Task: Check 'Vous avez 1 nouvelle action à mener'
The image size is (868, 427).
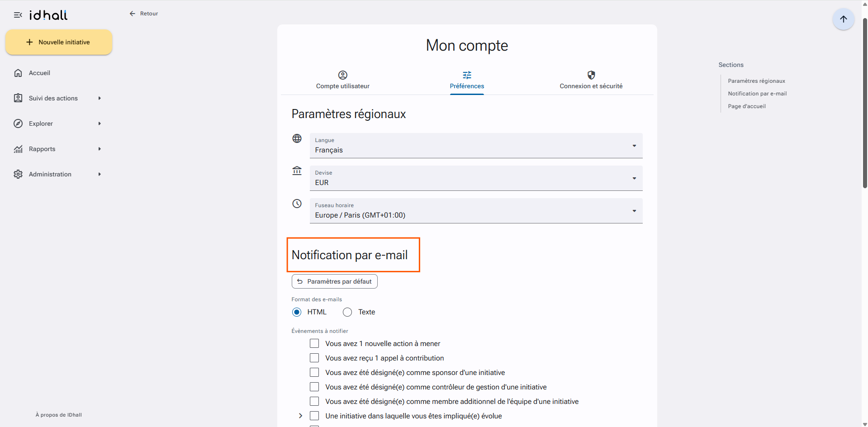Action: (314, 344)
